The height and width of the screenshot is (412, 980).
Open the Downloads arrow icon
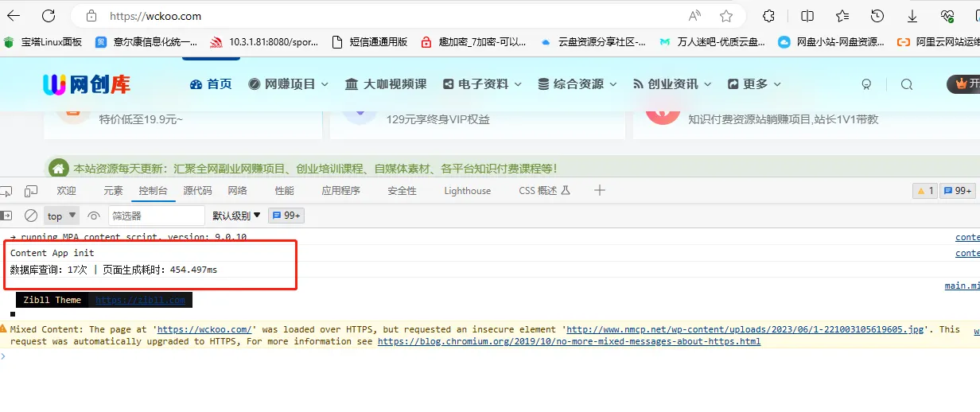(x=912, y=16)
